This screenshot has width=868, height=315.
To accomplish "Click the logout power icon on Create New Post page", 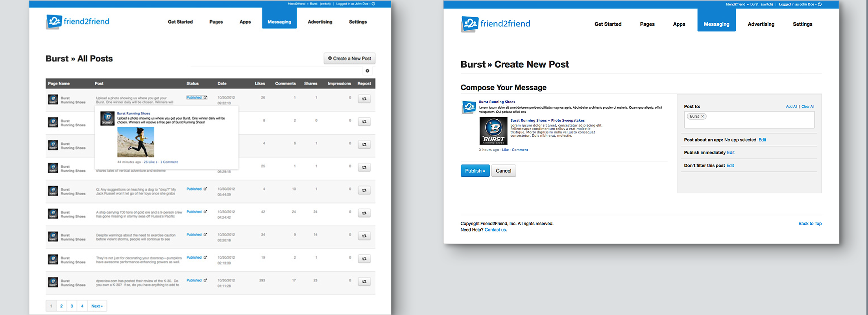I will 820,4.
